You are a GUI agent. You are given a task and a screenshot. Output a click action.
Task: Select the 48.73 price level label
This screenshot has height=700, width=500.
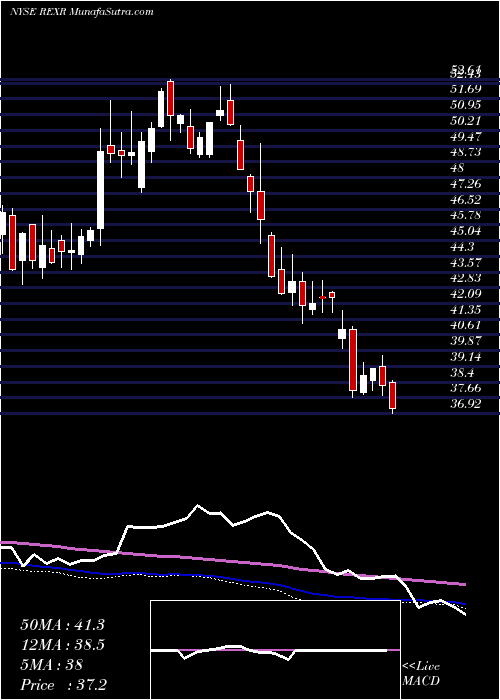coord(465,152)
